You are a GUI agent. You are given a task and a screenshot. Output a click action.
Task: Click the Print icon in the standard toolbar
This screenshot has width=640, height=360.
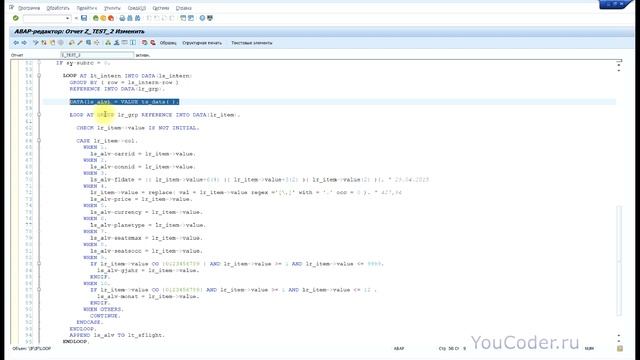coord(122,18)
